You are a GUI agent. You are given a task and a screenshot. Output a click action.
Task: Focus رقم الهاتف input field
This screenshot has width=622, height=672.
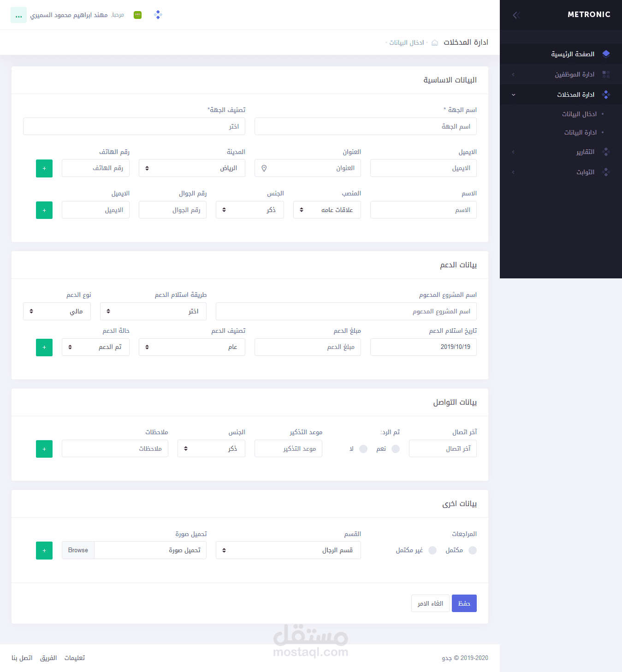[x=95, y=168]
